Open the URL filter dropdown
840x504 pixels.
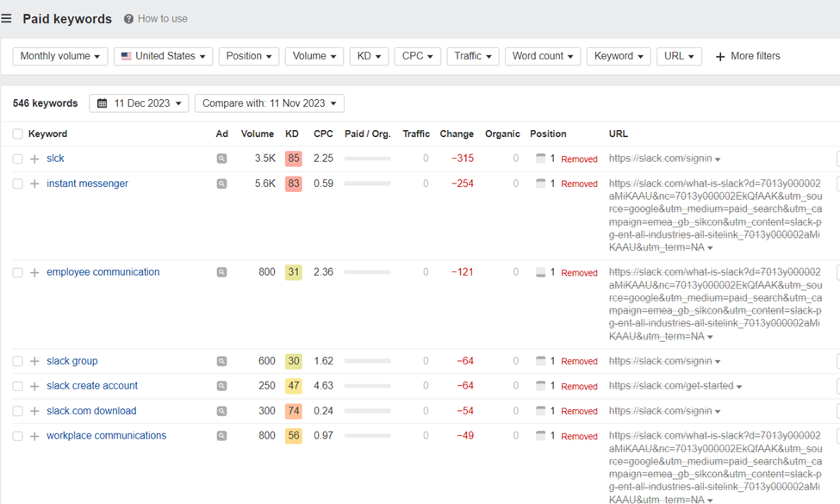679,56
